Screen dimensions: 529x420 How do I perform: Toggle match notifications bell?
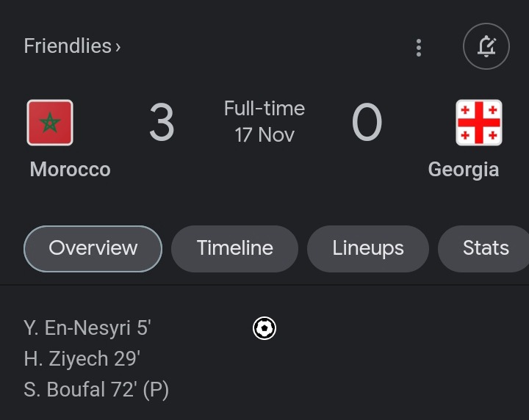486,46
